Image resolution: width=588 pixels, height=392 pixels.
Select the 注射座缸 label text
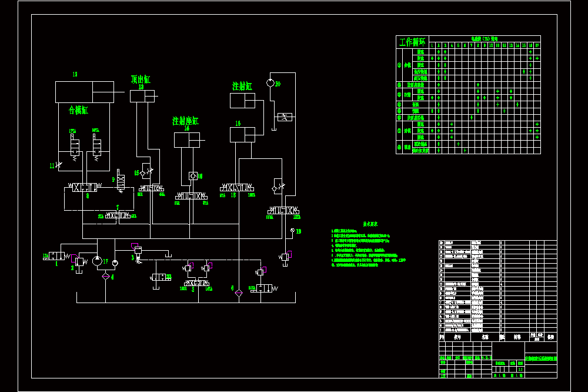click(185, 121)
